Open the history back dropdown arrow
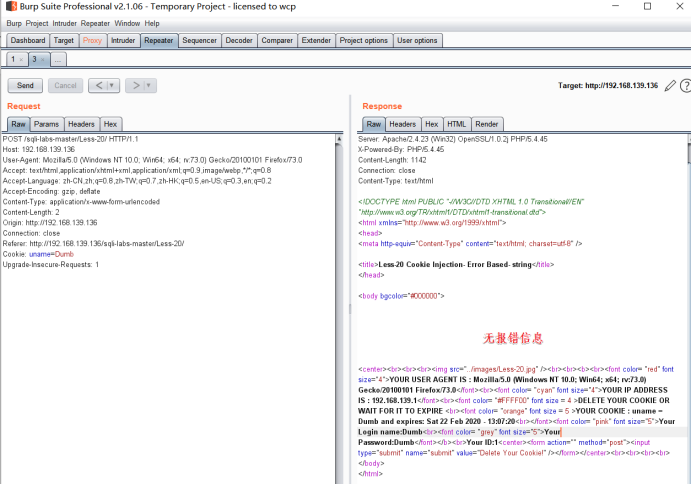 pos(112,85)
